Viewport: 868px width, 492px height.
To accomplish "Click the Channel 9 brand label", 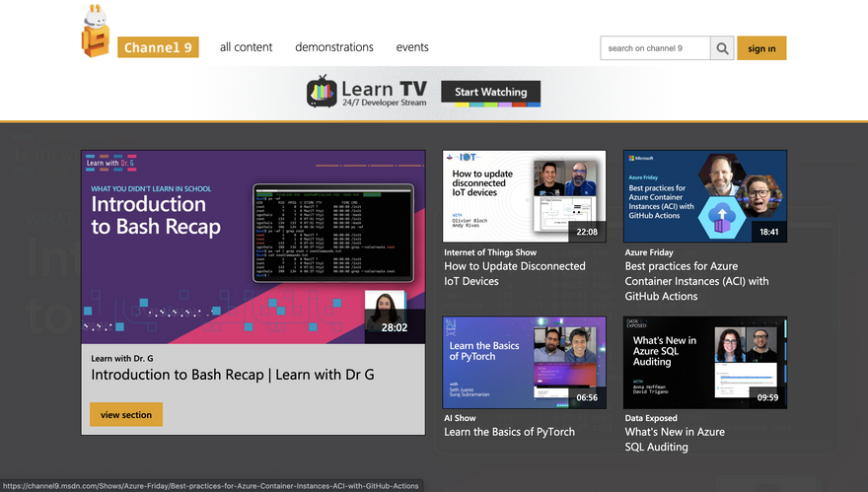I will pyautogui.click(x=158, y=47).
